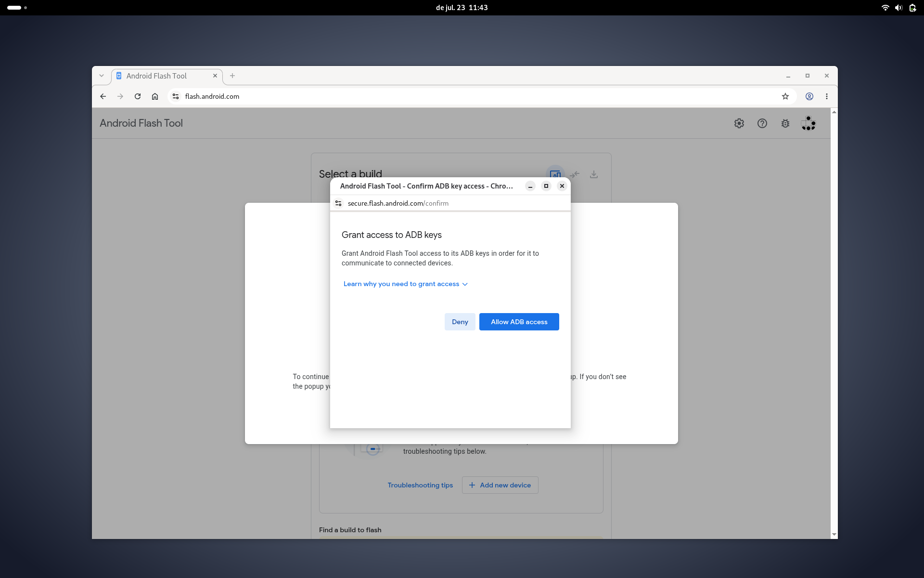Click the Wi-Fi status icon
Viewport: 924px width, 578px height.
point(885,8)
